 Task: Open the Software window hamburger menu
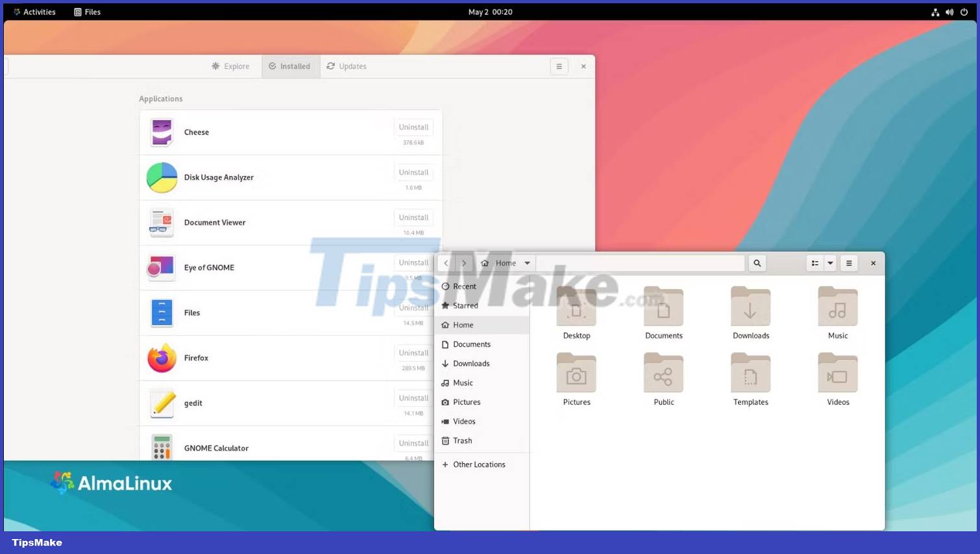click(559, 66)
